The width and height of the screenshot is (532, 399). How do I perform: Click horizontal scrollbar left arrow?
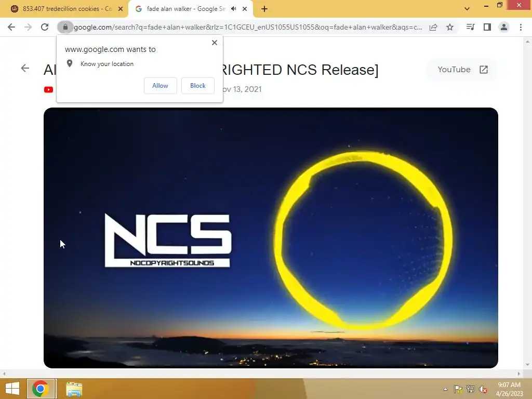click(4, 374)
